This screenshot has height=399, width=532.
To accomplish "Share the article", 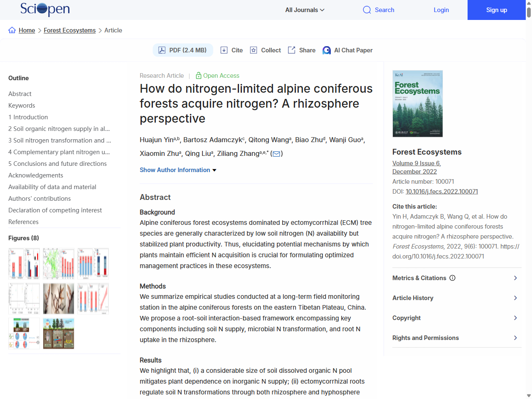I will [301, 50].
